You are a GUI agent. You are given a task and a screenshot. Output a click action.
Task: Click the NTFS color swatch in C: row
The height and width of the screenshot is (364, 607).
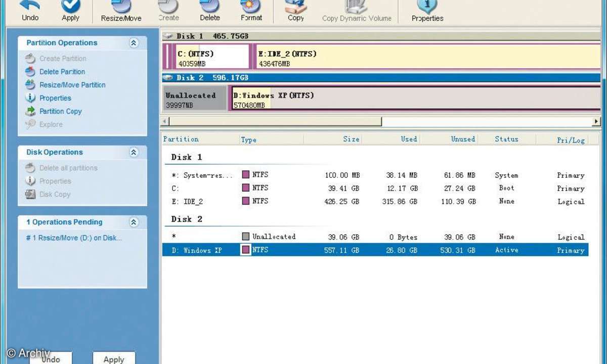point(245,188)
